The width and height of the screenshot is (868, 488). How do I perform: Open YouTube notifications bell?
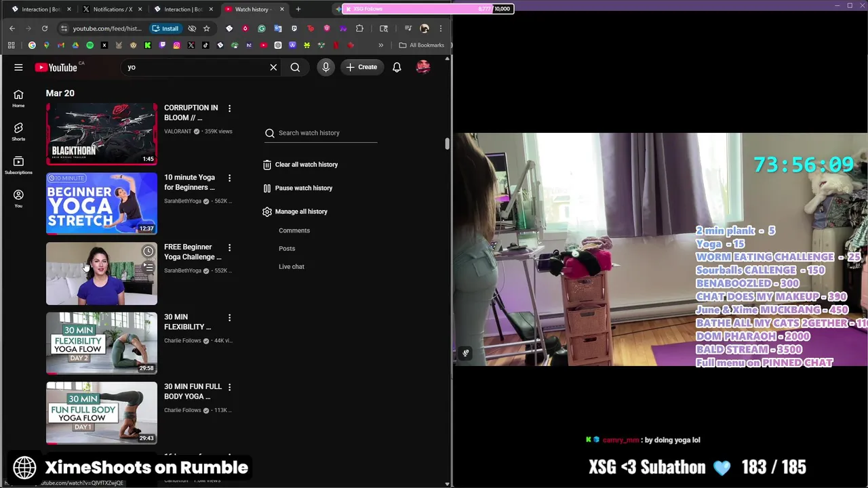[x=397, y=67]
